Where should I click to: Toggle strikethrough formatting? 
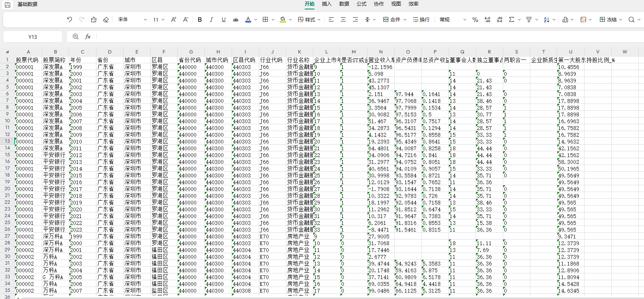coord(236,20)
